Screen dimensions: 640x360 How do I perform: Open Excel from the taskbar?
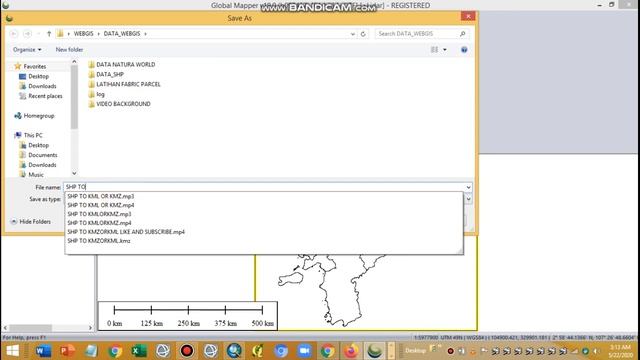click(x=139, y=351)
